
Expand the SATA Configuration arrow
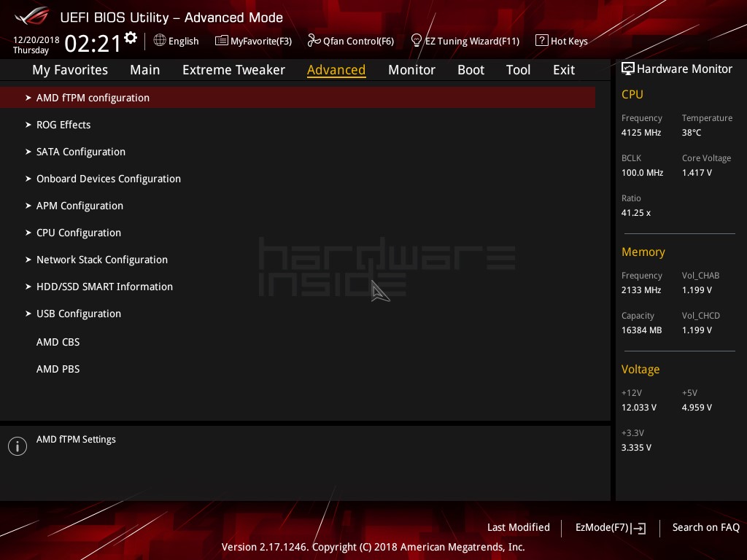[x=28, y=152]
